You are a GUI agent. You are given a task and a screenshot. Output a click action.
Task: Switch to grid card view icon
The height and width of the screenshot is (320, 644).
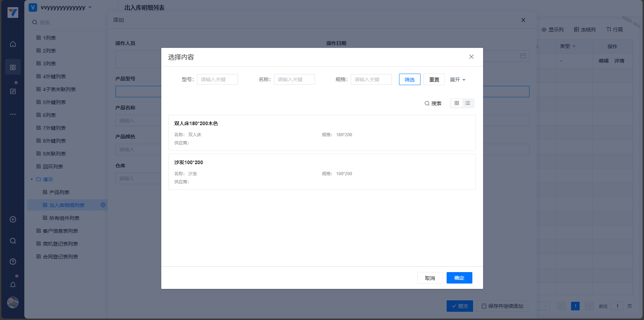point(457,103)
